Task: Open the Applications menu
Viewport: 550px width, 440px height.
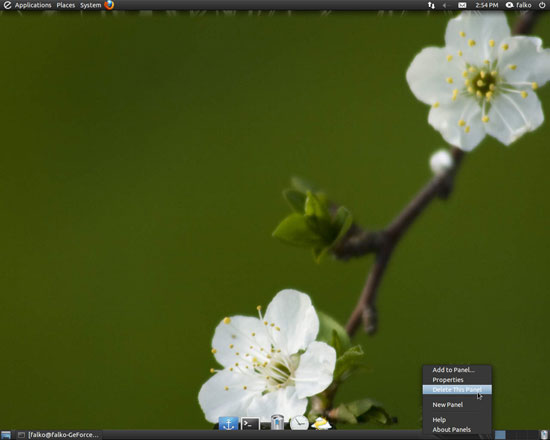Action: pos(33,5)
